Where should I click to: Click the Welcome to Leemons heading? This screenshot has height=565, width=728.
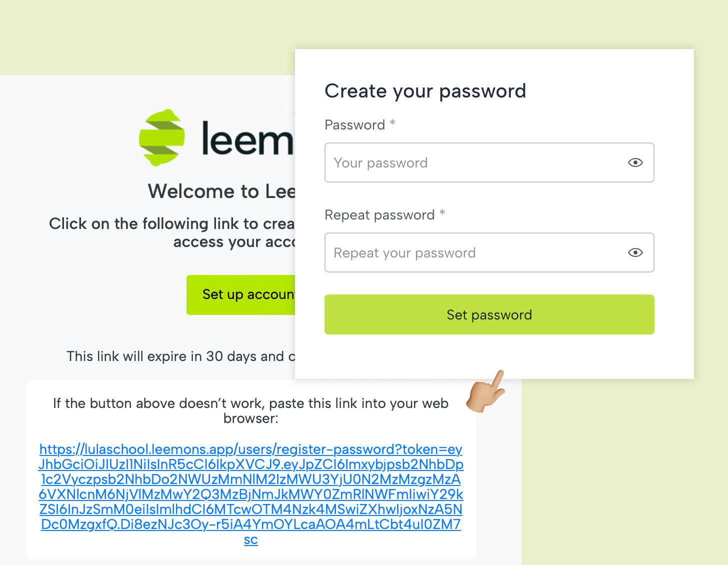221,191
